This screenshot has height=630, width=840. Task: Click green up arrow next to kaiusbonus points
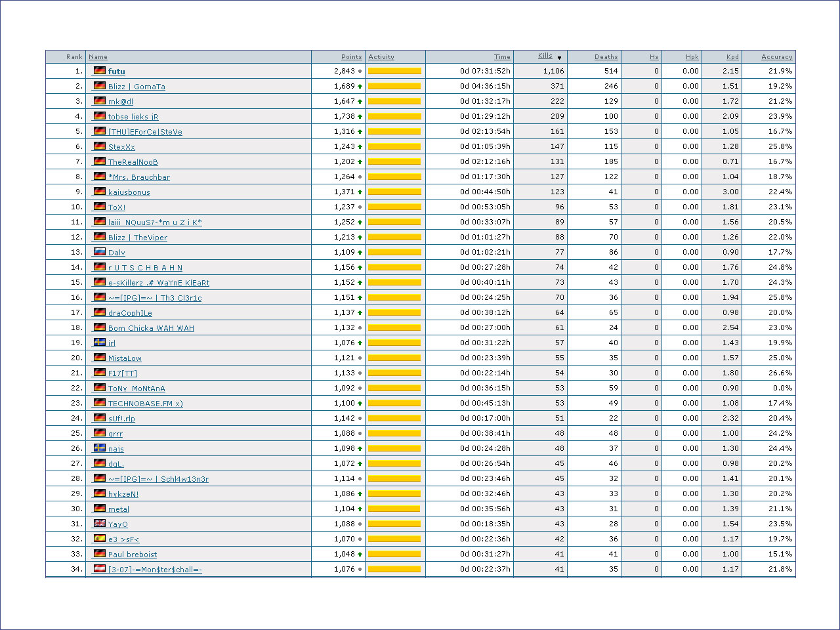click(360, 192)
